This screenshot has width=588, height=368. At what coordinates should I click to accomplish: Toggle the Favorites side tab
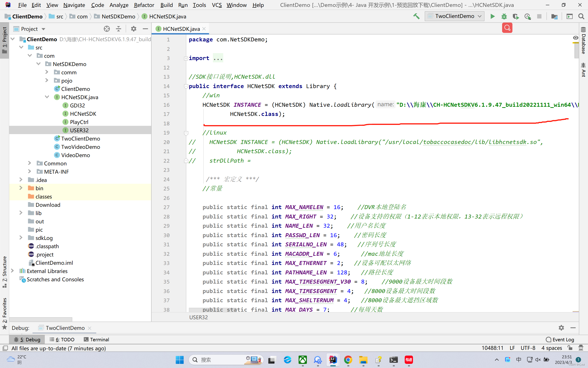pos(4,313)
